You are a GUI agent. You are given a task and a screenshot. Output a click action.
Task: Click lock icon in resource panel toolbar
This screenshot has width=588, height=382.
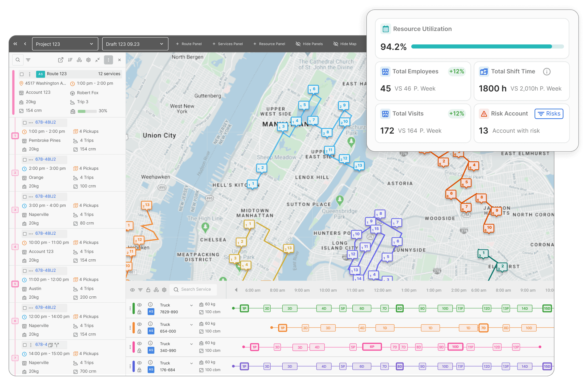click(x=148, y=290)
